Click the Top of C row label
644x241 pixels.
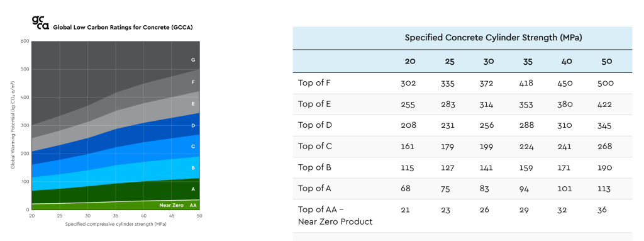(x=314, y=147)
